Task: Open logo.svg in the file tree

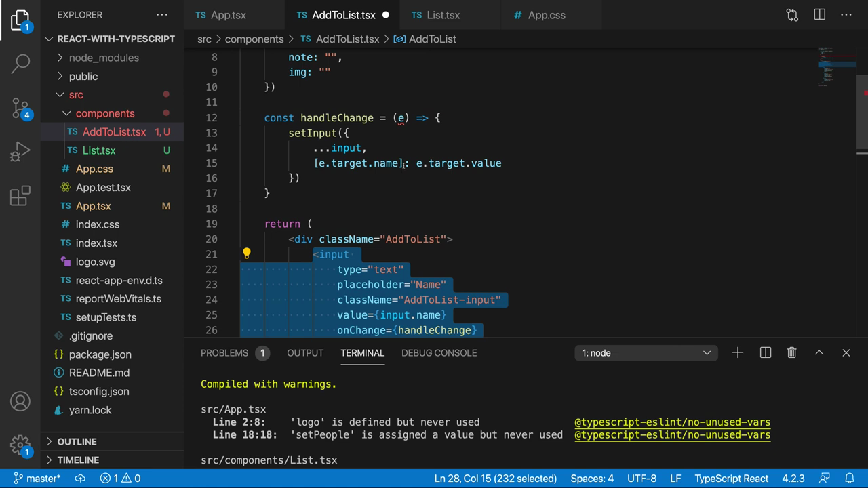Action: pos(112,262)
